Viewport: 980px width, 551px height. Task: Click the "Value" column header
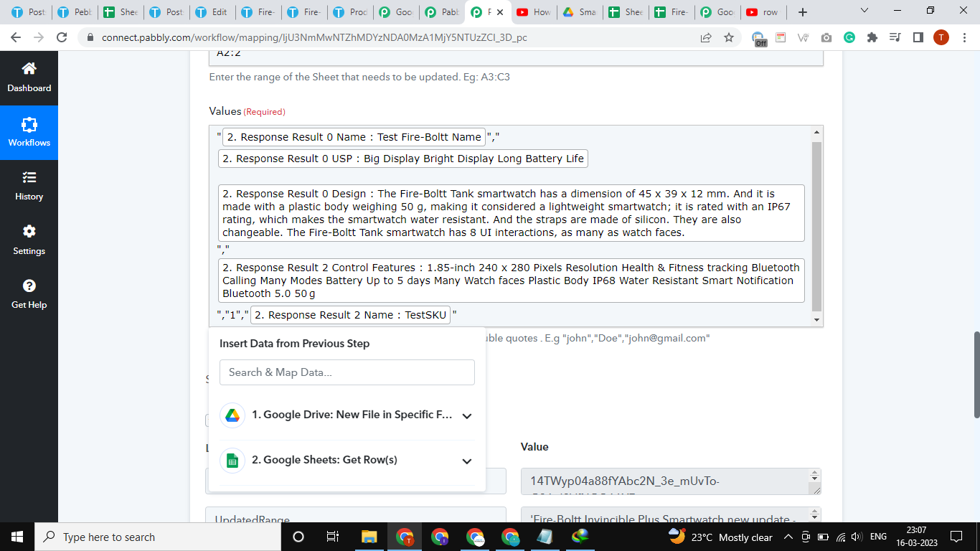pos(534,447)
